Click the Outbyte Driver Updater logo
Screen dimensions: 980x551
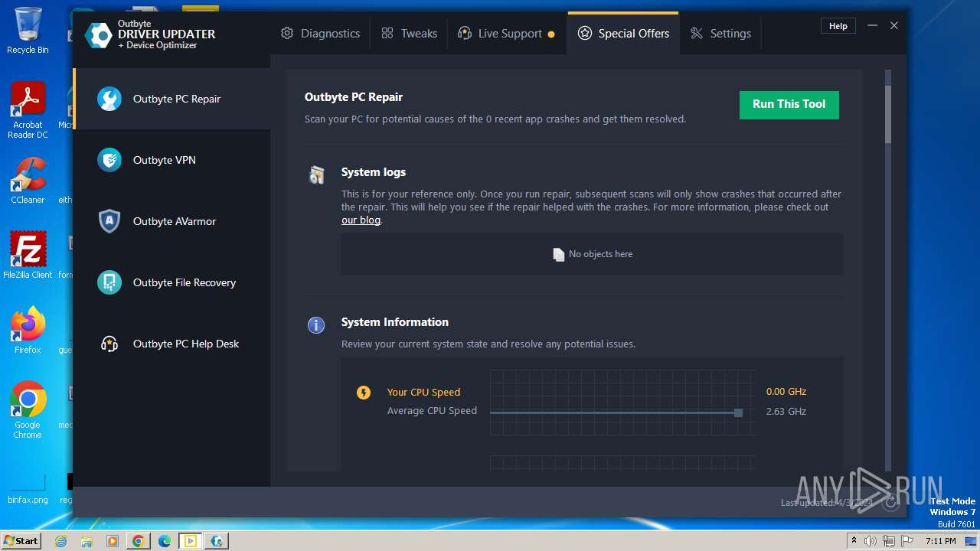pos(99,35)
